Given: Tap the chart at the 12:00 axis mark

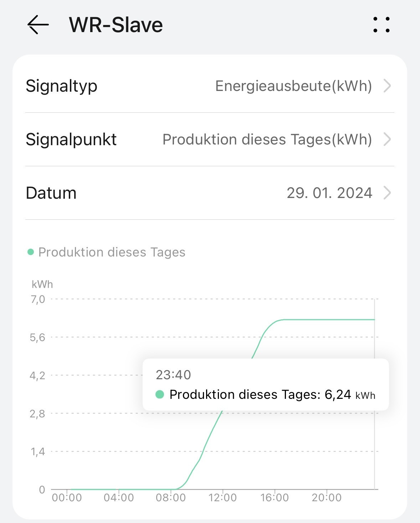Looking at the screenshot, I should coord(222,497).
